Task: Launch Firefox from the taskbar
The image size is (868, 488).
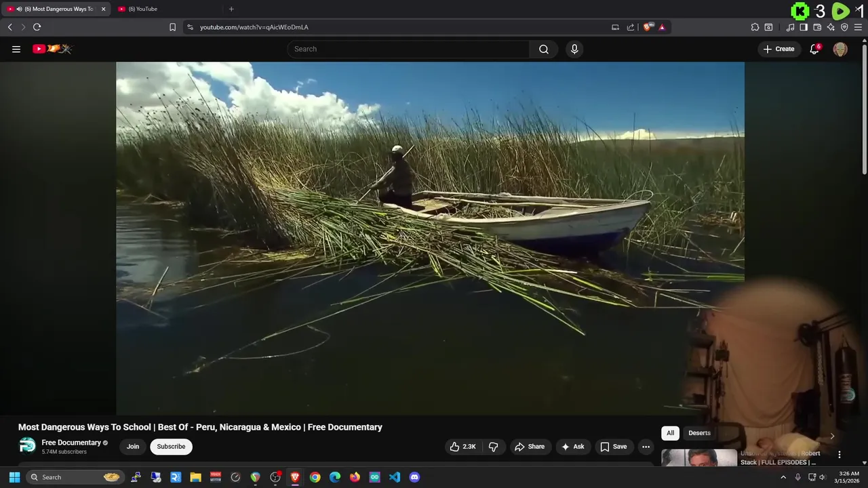Action: click(x=355, y=477)
